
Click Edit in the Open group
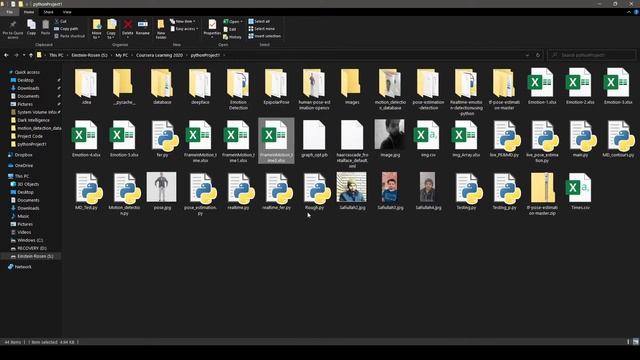point(230,29)
